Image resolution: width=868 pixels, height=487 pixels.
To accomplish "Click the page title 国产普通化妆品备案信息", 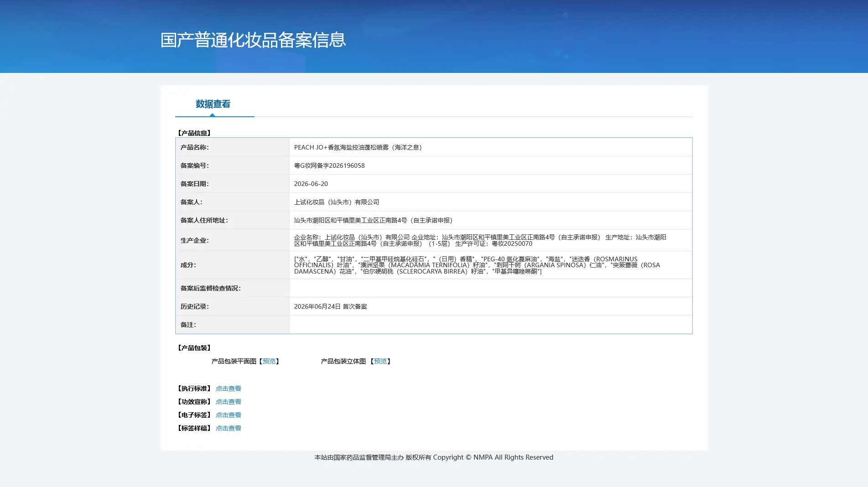I will pos(253,40).
